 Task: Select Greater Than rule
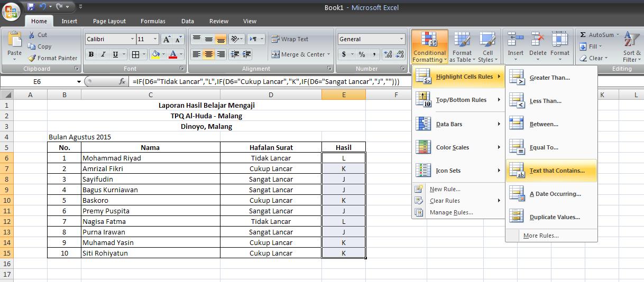(x=551, y=78)
